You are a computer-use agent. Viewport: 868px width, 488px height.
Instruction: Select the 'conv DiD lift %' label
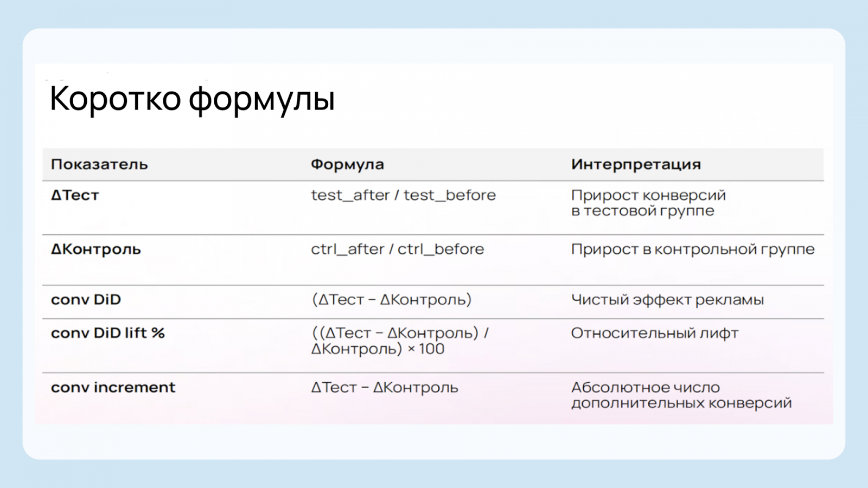(x=107, y=333)
